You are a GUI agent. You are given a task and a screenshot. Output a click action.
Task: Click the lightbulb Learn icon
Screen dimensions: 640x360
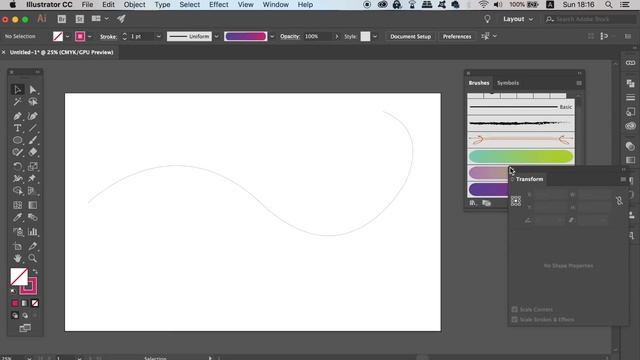(487, 19)
